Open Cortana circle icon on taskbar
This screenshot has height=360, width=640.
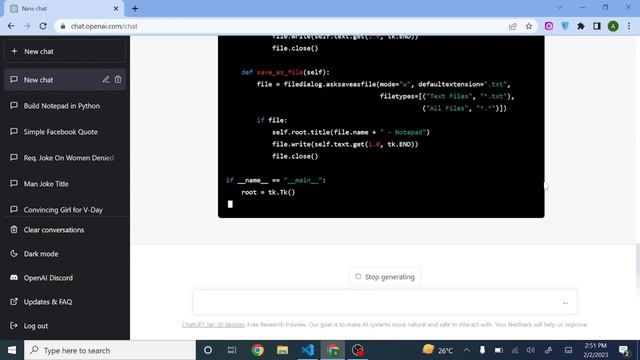(208, 350)
